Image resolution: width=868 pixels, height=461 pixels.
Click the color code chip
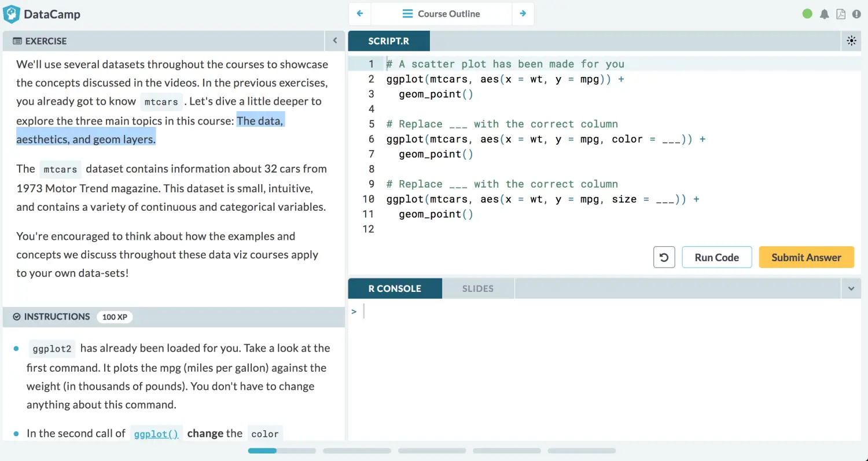point(265,434)
